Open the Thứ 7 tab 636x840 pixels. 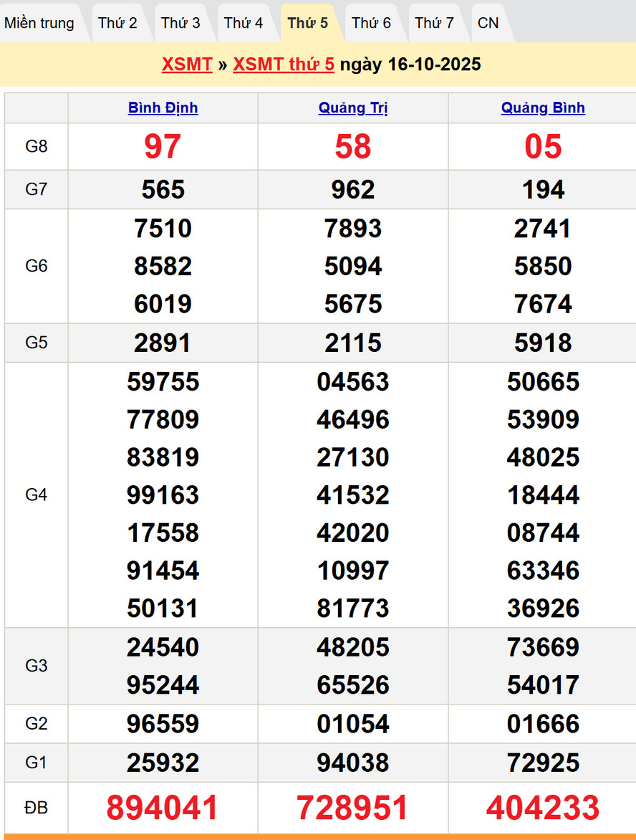(x=434, y=23)
